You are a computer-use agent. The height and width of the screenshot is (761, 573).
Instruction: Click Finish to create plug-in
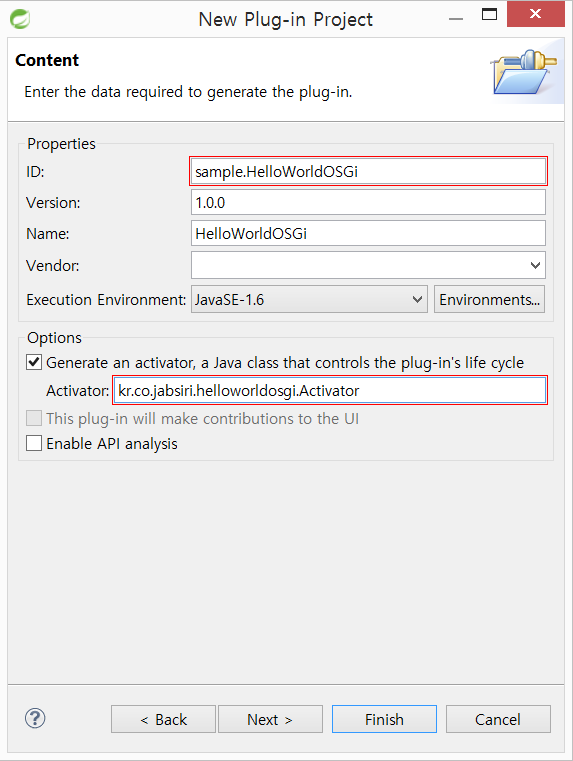coord(384,719)
